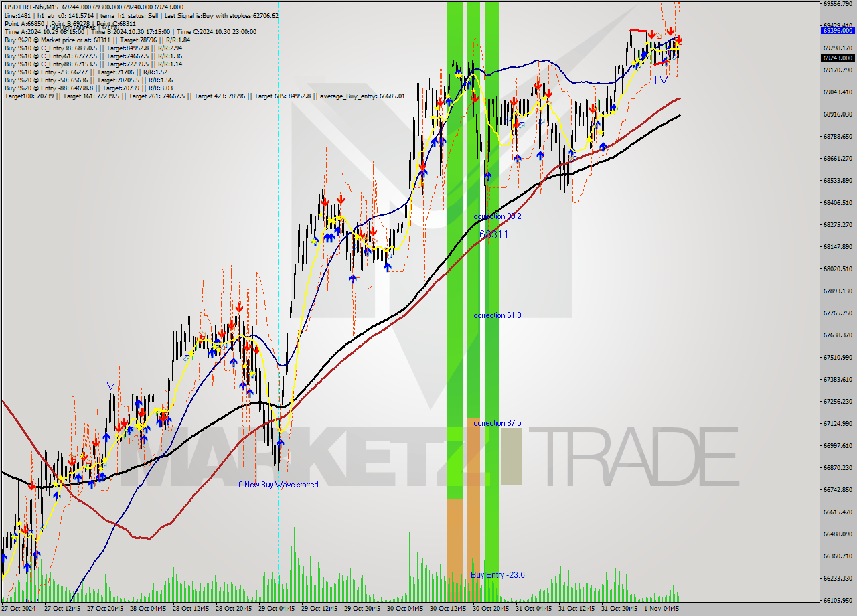Click the 67765.750 price axis value
This screenshot has width=857, height=616.
(x=838, y=313)
